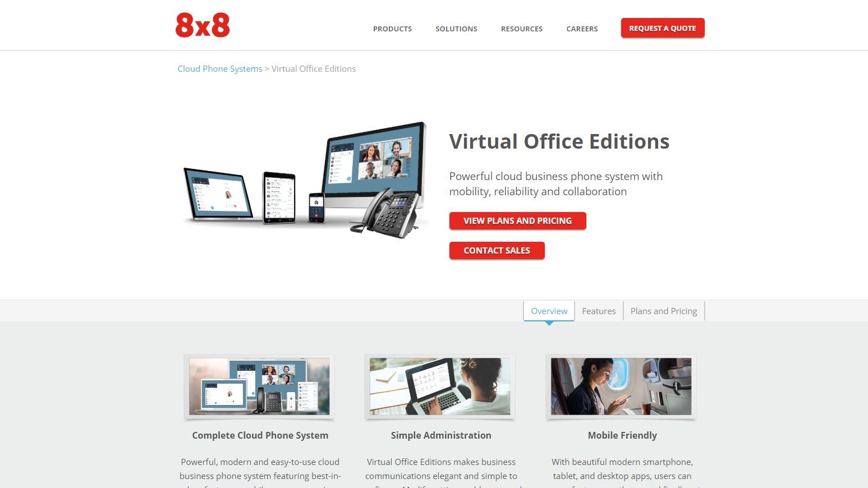Click Complete Cloud Phone System heading
Image resolution: width=868 pixels, height=488 pixels.
(260, 435)
